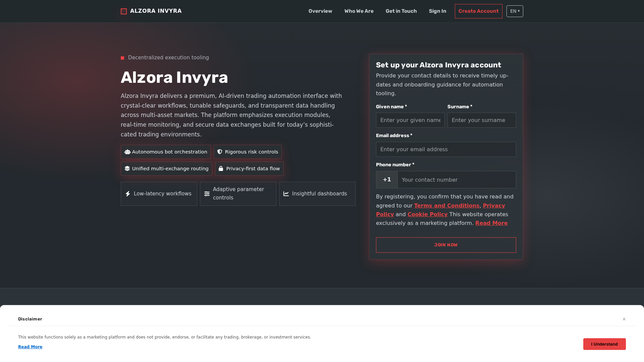The height and width of the screenshot is (362, 644).
Task: Click the Decentralized execution tooling tagline
Action: tap(168, 58)
